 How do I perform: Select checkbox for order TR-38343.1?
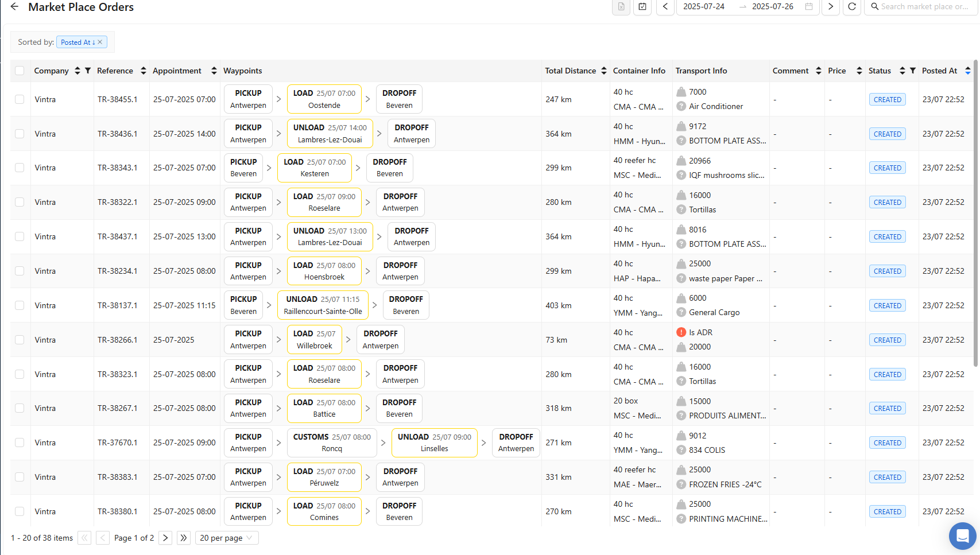[20, 168]
